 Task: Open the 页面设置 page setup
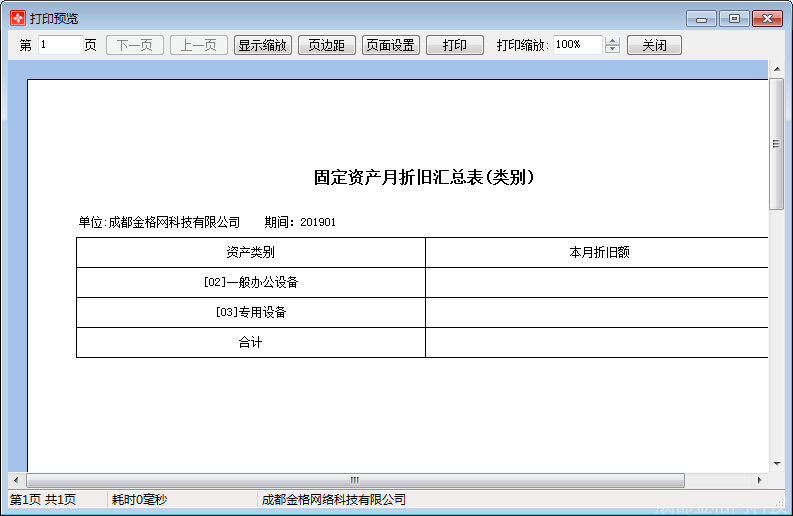(391, 45)
